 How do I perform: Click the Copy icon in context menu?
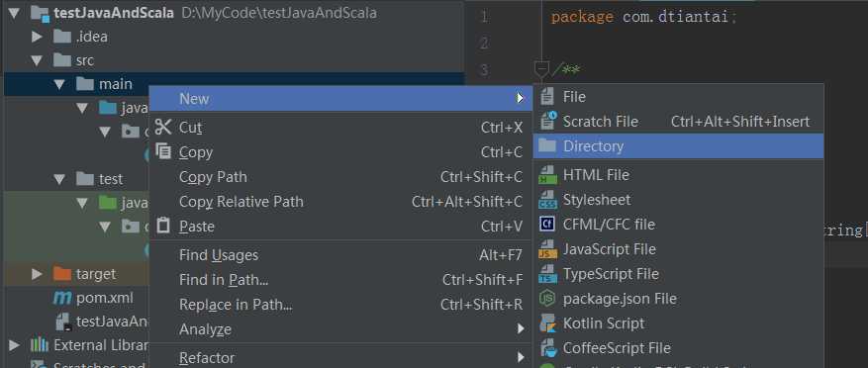(x=163, y=151)
